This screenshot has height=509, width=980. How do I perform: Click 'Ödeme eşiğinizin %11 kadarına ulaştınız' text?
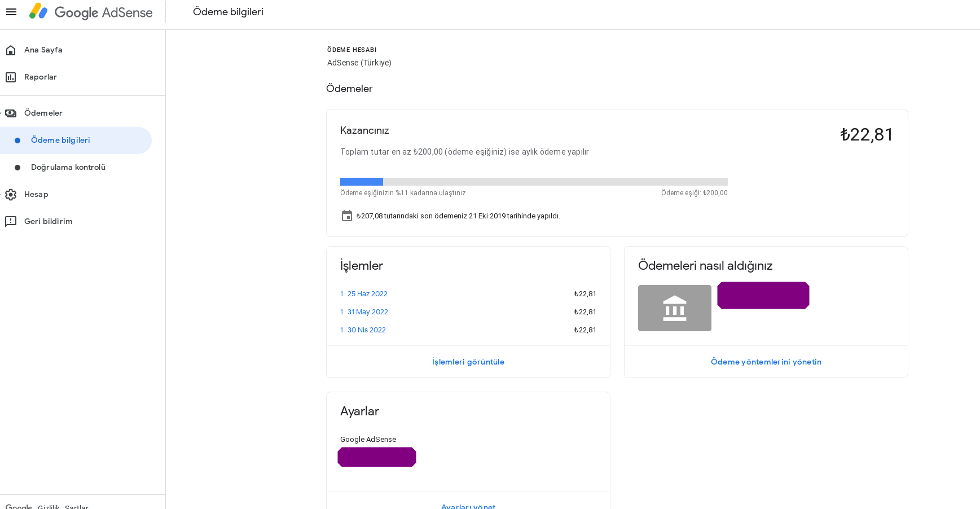tap(403, 193)
